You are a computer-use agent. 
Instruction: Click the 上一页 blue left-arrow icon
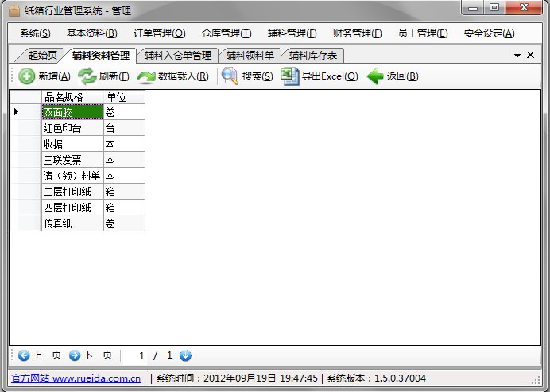pyautogui.click(x=24, y=355)
